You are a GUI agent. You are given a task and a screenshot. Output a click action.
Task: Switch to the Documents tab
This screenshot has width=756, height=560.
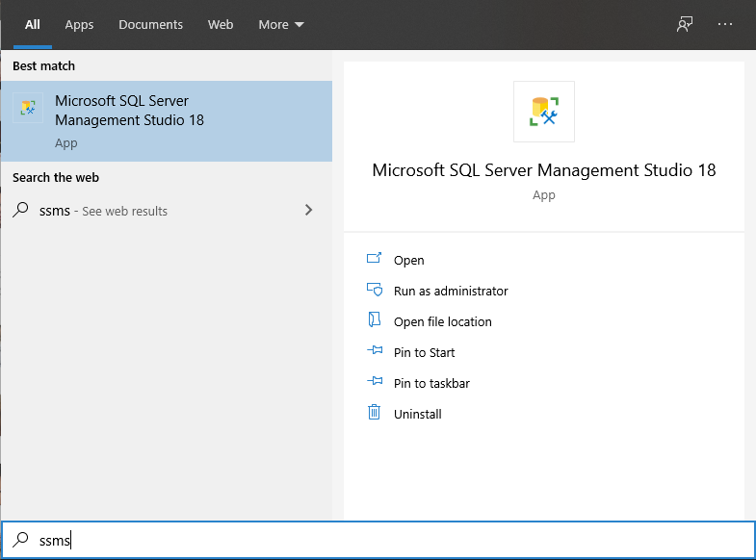coord(150,24)
